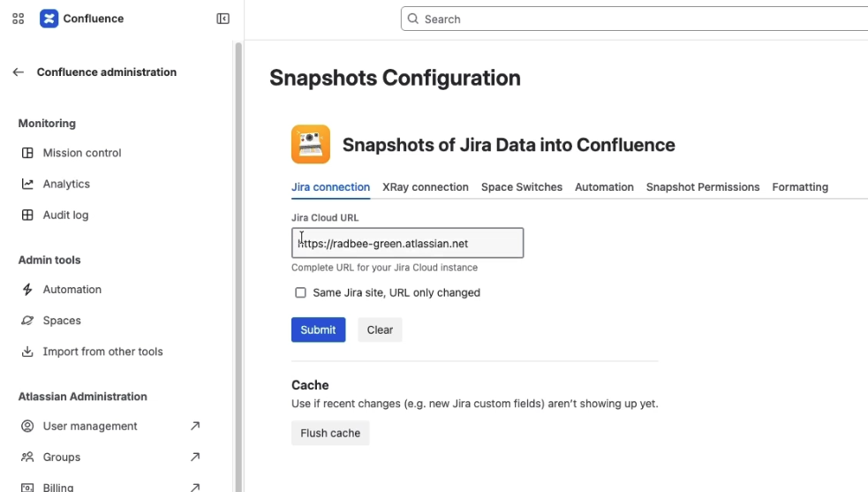Click the Billing sidebar link
This screenshot has width=868, height=492.
coord(58,488)
